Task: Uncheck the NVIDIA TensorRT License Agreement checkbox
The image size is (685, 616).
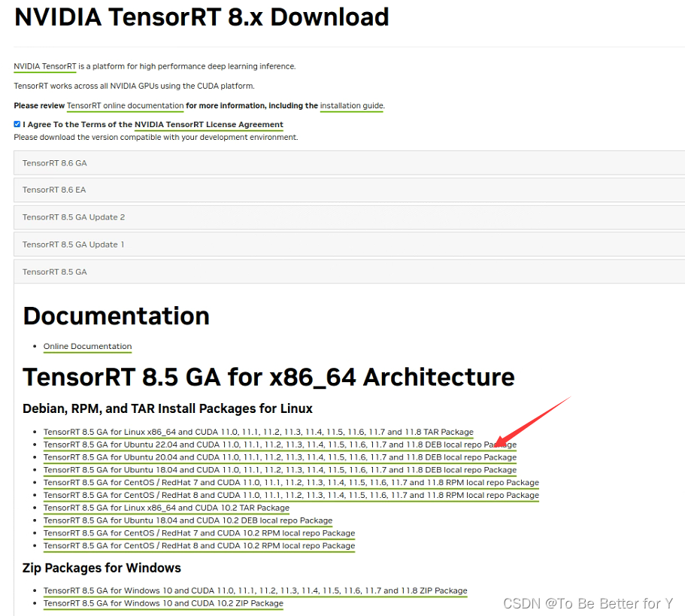Action: coord(17,124)
